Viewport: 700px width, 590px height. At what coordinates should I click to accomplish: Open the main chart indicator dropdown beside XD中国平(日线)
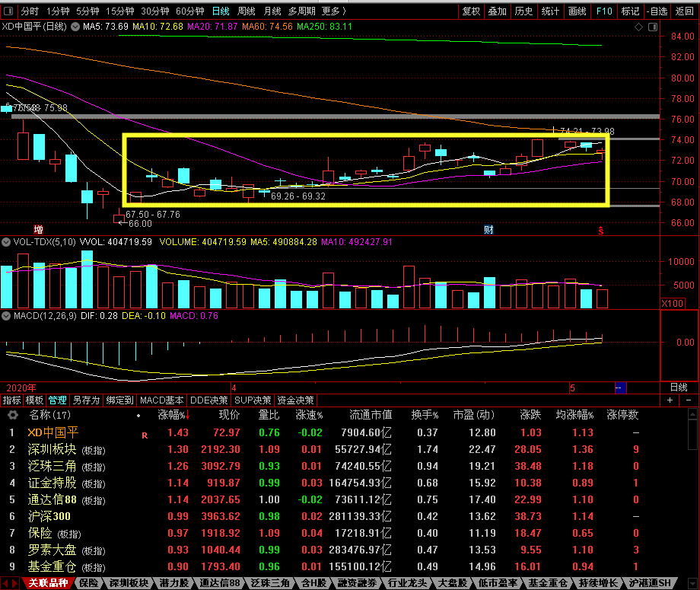click(x=75, y=27)
